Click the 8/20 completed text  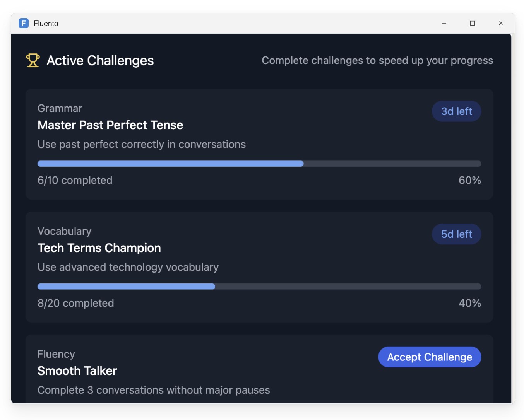pos(76,303)
